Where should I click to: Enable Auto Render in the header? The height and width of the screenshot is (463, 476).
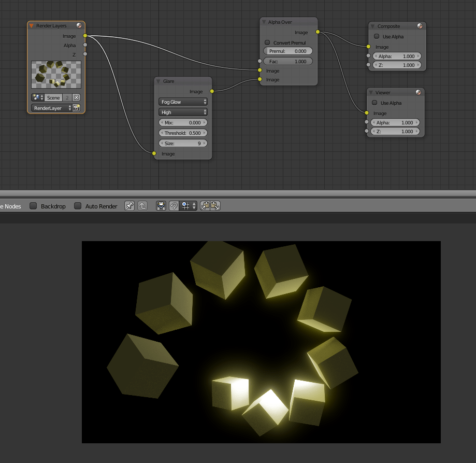point(77,206)
